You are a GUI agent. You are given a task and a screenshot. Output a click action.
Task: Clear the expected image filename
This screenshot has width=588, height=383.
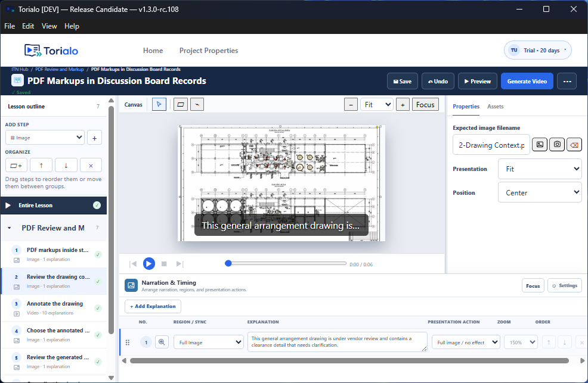click(574, 145)
